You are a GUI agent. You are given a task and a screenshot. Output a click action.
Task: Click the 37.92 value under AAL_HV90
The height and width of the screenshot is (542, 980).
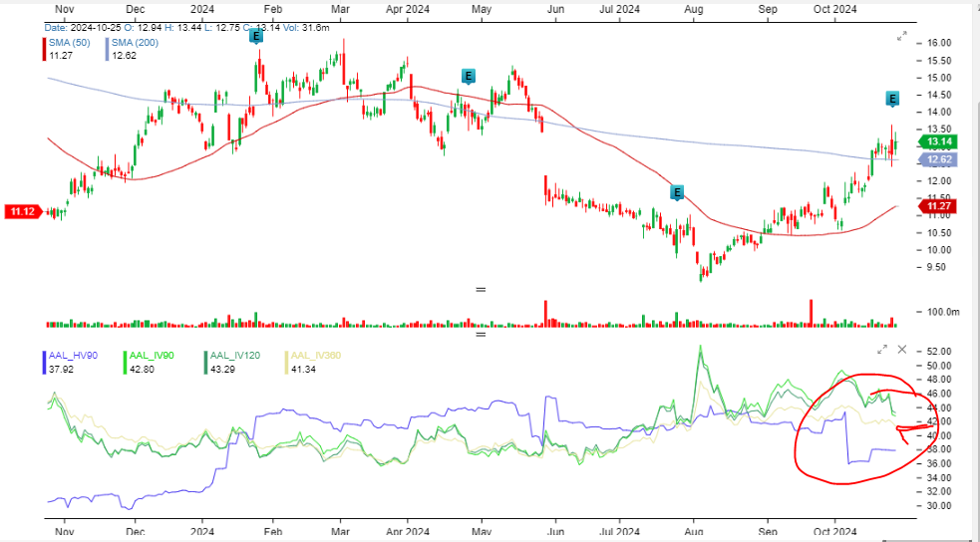[x=60, y=369]
